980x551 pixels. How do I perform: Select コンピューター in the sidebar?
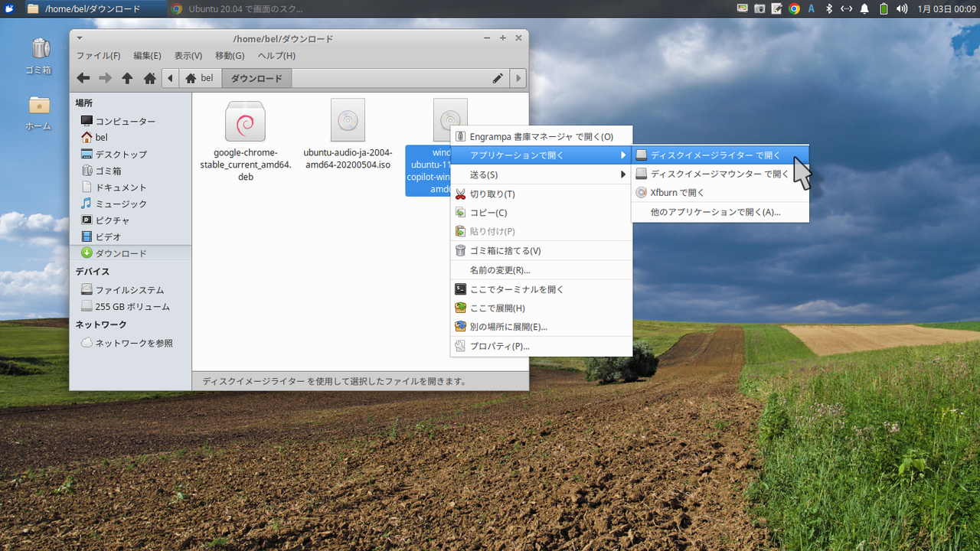(x=130, y=121)
